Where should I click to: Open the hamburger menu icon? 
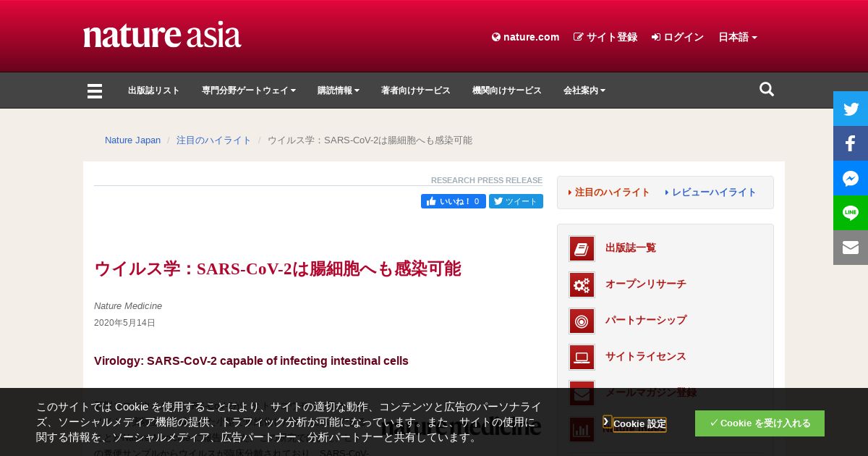coord(95,91)
